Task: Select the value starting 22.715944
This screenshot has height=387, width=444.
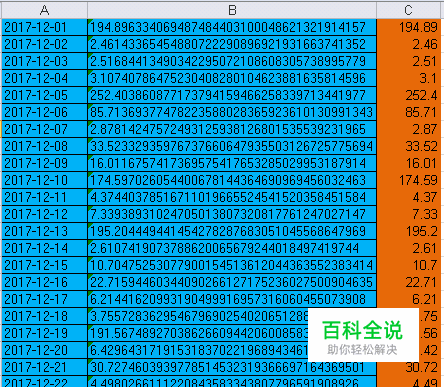Action: (232, 282)
